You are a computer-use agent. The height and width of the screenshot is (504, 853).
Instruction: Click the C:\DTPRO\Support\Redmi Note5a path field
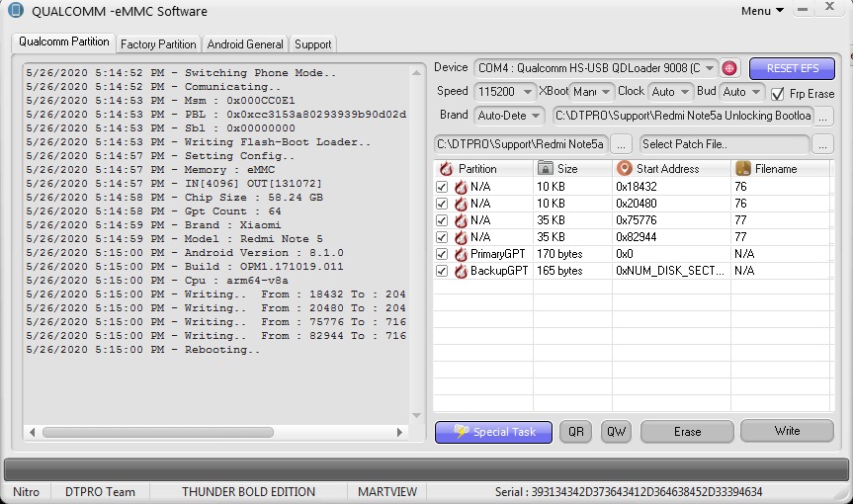pyautogui.click(x=521, y=144)
